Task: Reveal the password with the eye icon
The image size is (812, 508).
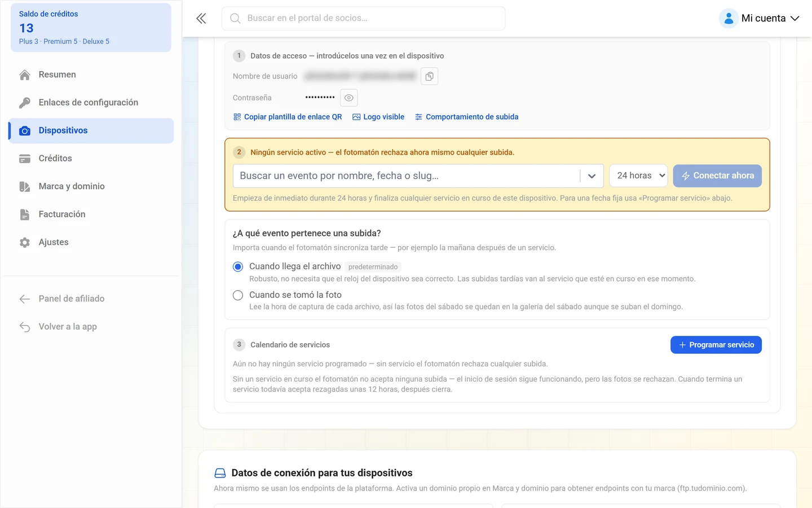Action: coord(349,98)
